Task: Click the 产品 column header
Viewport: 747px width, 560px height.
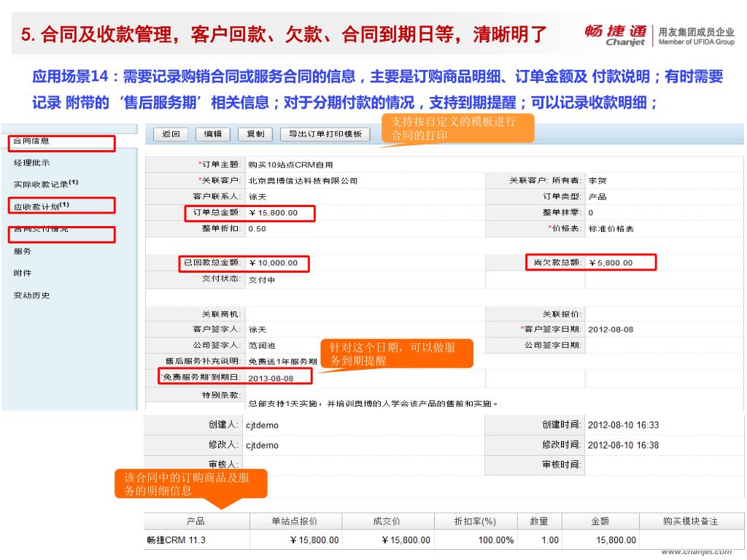Action: coord(196,521)
